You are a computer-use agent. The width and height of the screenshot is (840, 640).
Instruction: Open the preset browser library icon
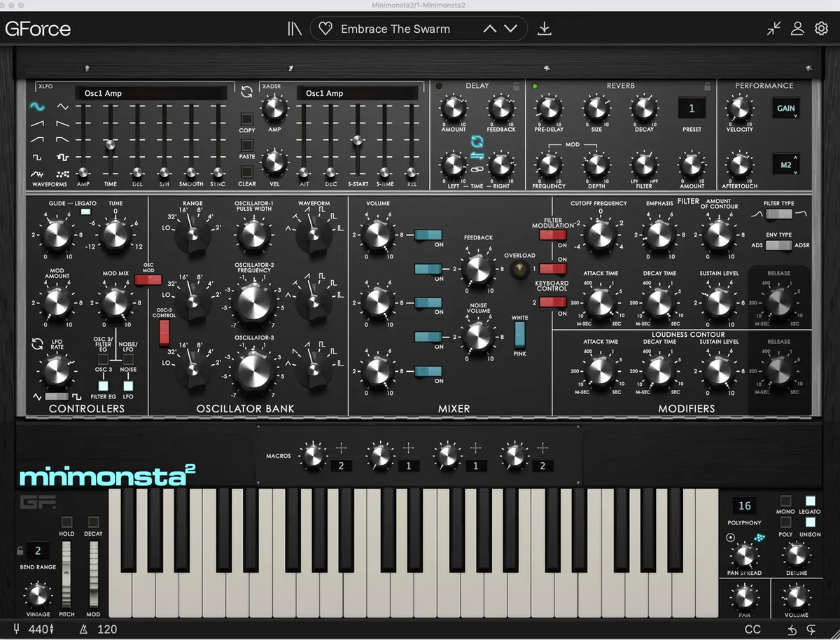294,29
